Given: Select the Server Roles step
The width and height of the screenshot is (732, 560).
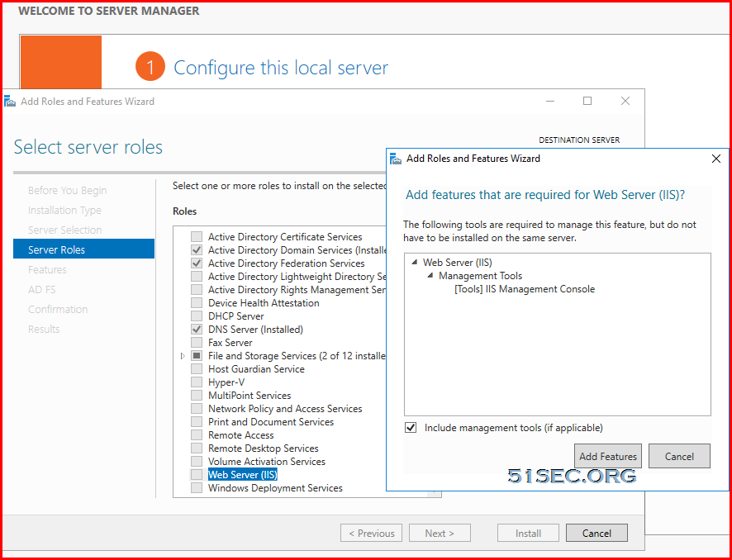Looking at the screenshot, I should 83,249.
